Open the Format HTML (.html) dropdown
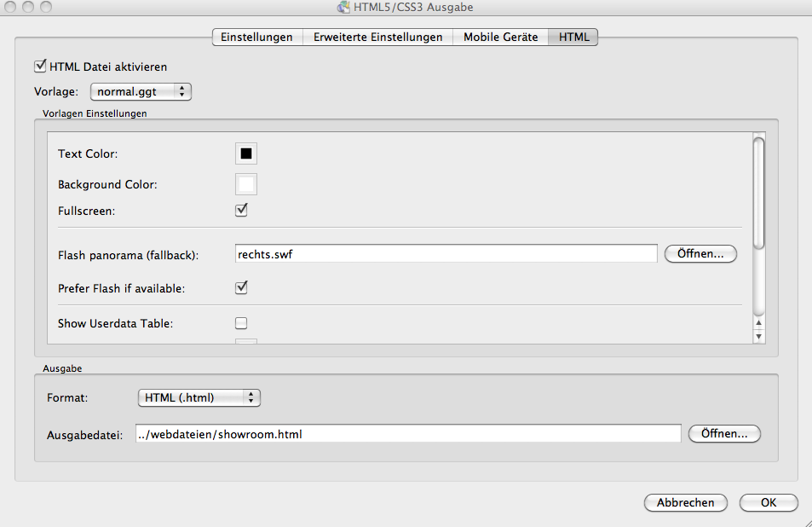The image size is (812, 527). pyautogui.click(x=199, y=397)
